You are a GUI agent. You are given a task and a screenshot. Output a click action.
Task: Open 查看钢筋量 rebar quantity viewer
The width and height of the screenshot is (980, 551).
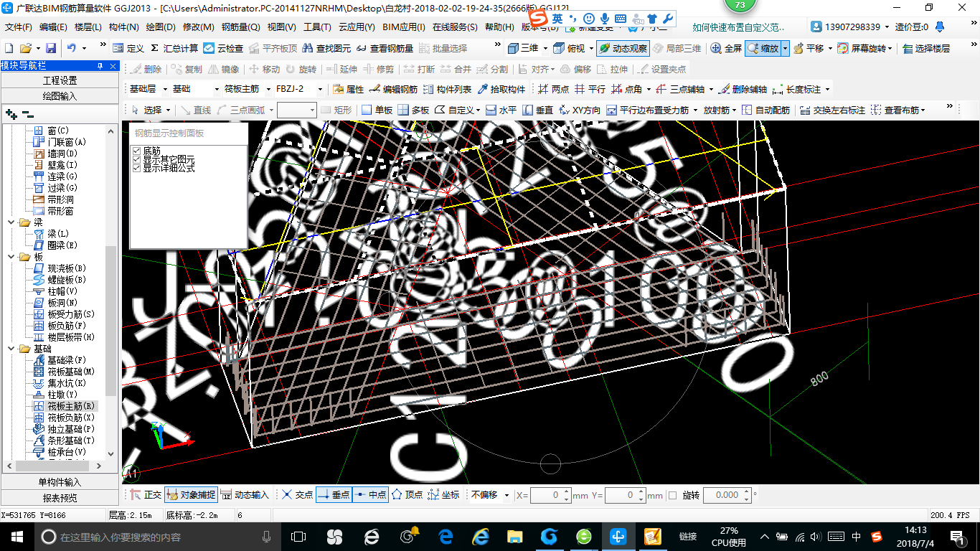(x=385, y=48)
